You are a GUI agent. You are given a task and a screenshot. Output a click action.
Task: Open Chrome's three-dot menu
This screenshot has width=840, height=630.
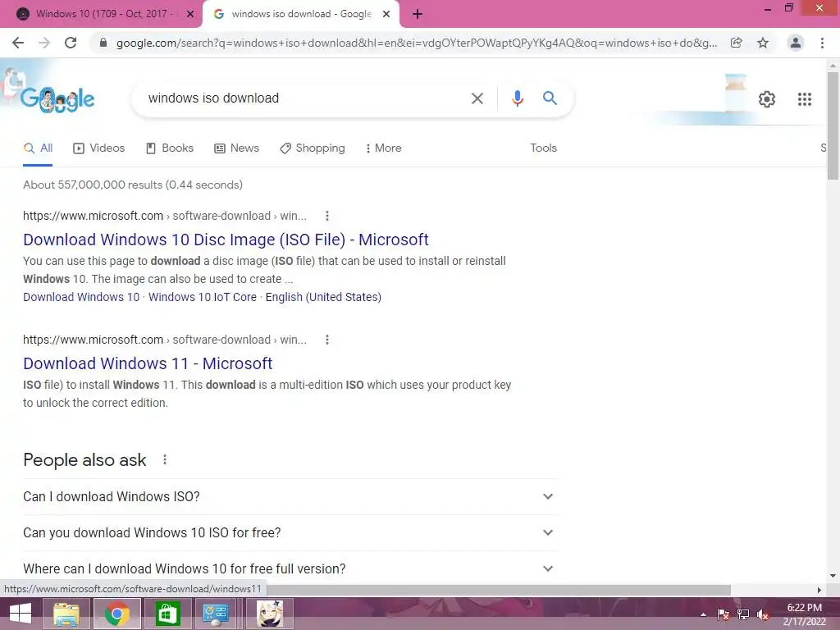(x=822, y=43)
